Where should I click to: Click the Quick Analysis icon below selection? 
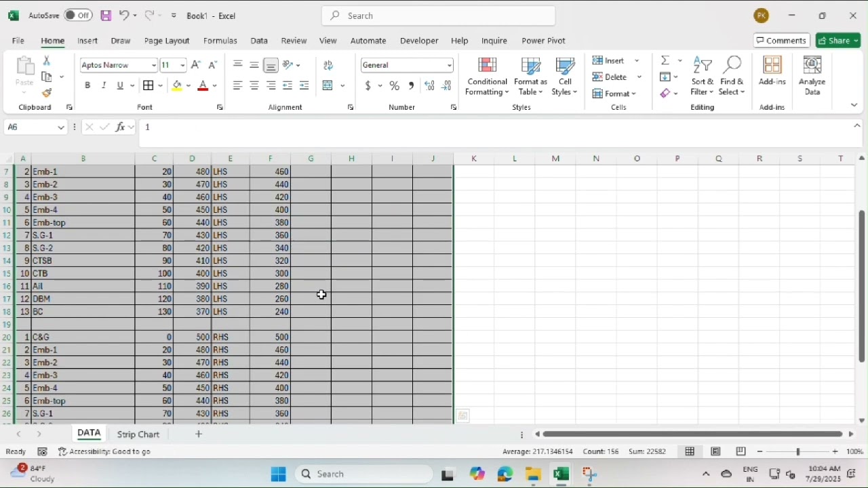[462, 416]
